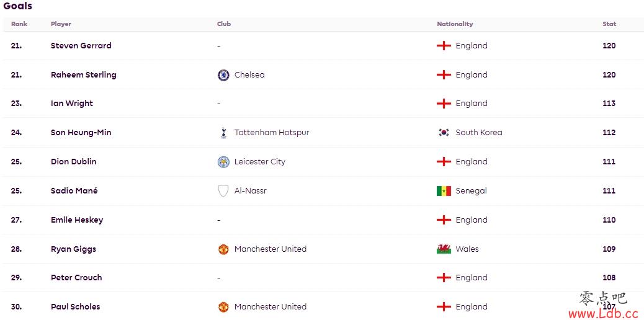Open the Sadio Mané player link

74,190
